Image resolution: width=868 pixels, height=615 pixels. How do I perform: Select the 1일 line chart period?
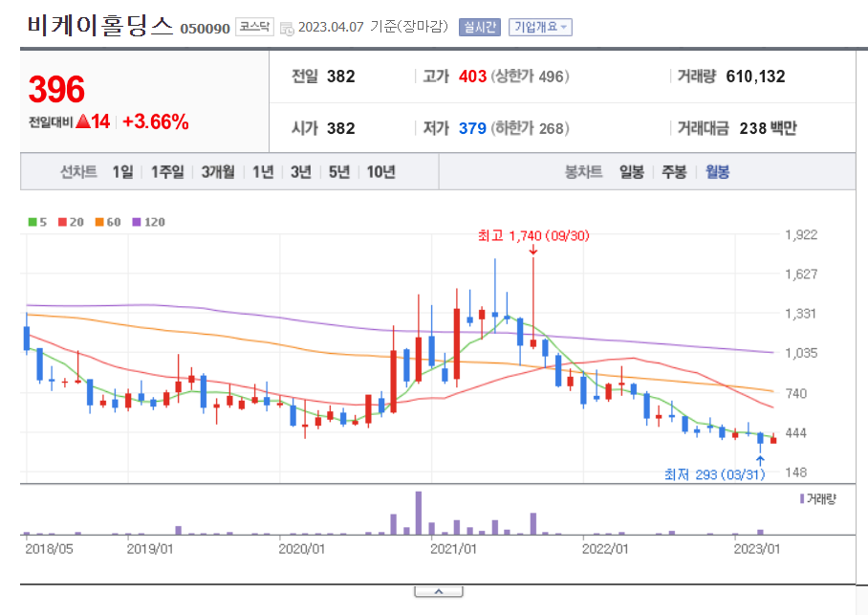(123, 172)
